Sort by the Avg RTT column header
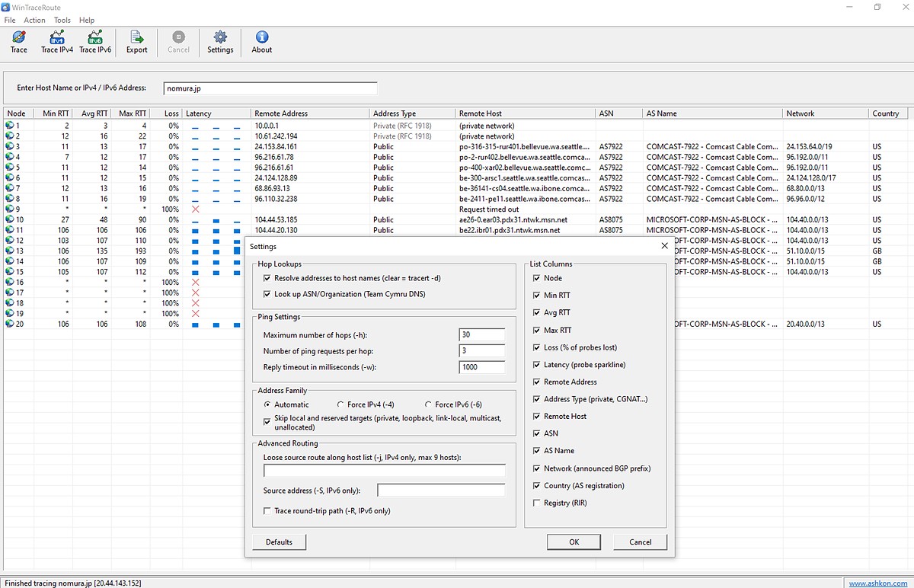914x588 pixels. (x=91, y=113)
